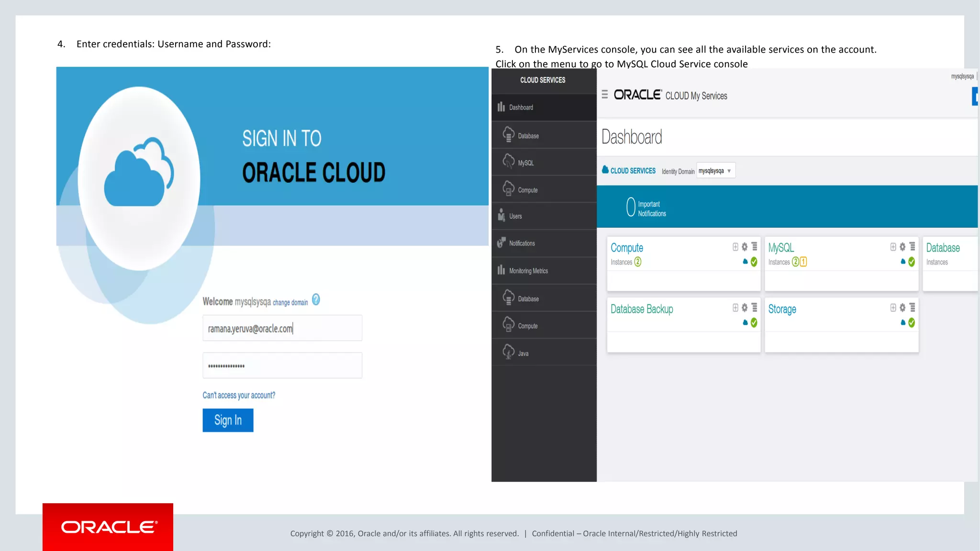Image resolution: width=980 pixels, height=551 pixels.
Task: Open the gear settings on the Storage card
Action: point(902,308)
